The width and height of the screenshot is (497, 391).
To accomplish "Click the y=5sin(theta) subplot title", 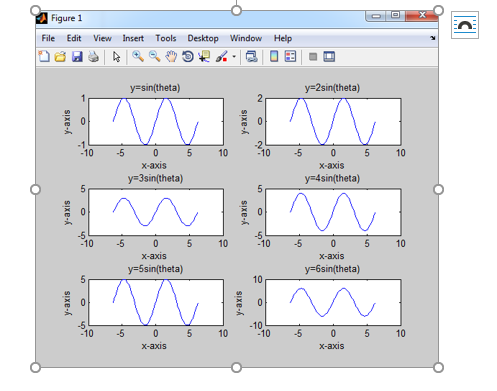I will coord(155,269).
